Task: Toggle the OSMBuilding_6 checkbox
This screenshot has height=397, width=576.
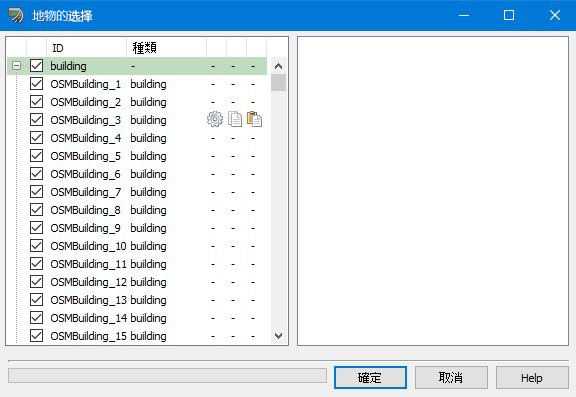Action: pyautogui.click(x=36, y=174)
